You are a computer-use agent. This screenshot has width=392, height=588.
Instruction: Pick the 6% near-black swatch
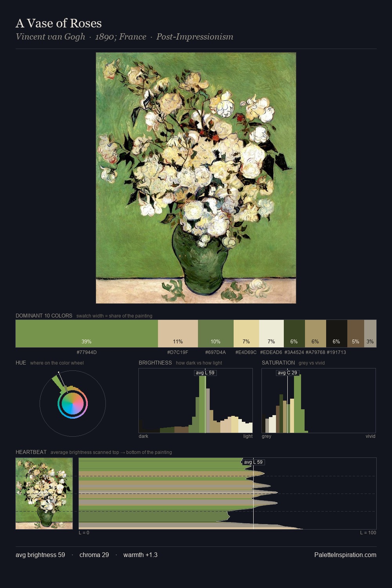[337, 334]
